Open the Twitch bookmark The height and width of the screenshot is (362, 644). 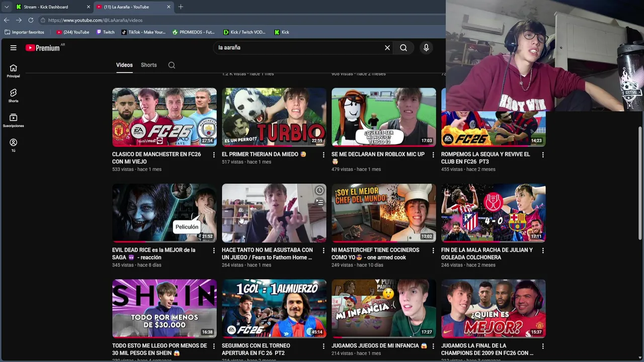click(105, 32)
